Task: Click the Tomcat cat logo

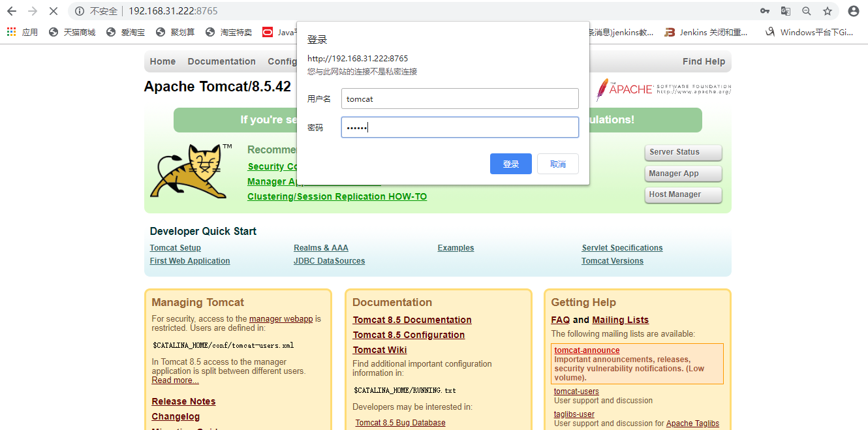Action: [191, 171]
